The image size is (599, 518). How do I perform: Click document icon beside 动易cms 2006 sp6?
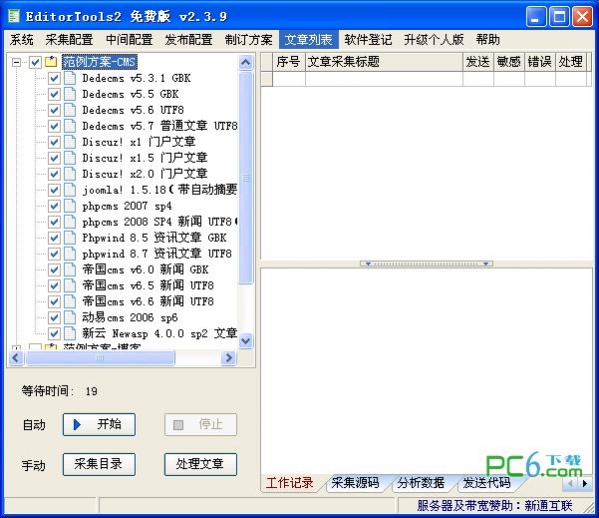[x=70, y=317]
